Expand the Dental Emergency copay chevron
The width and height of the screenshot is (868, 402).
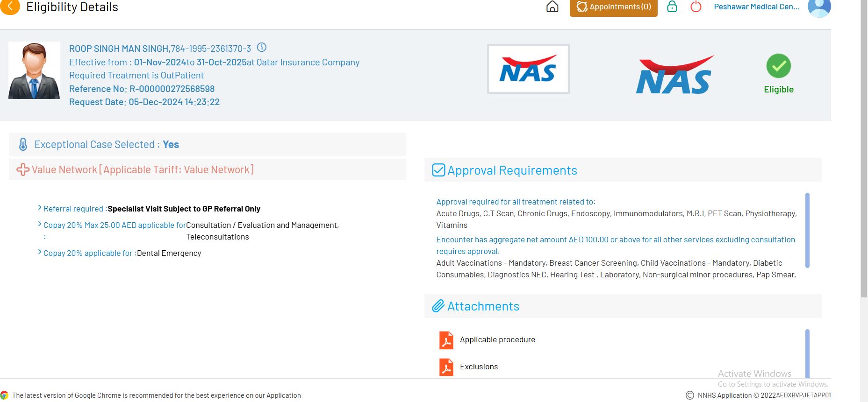pyautogui.click(x=40, y=252)
